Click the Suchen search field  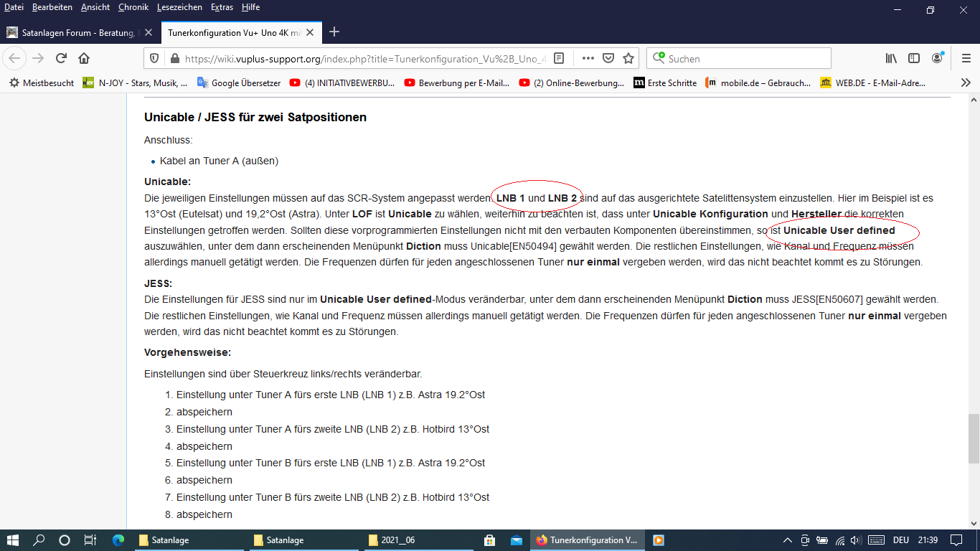pyautogui.click(x=746, y=58)
